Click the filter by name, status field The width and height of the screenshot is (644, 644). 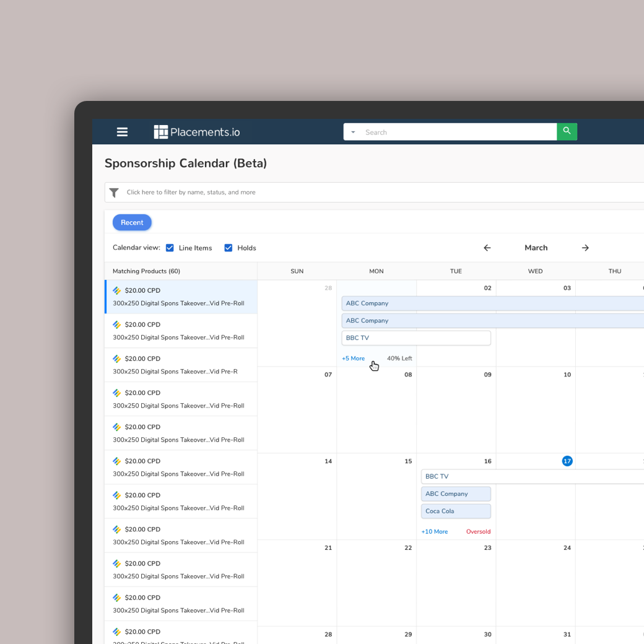point(372,193)
